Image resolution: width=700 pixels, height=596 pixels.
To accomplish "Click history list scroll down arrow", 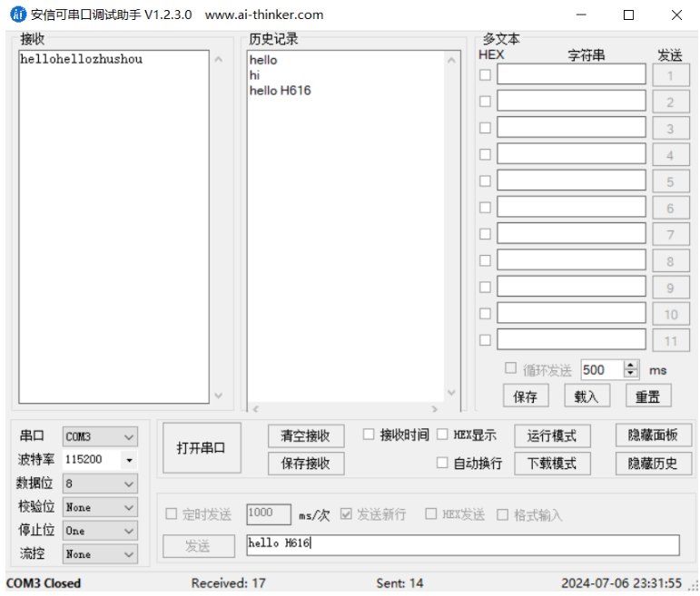I will (x=451, y=393).
